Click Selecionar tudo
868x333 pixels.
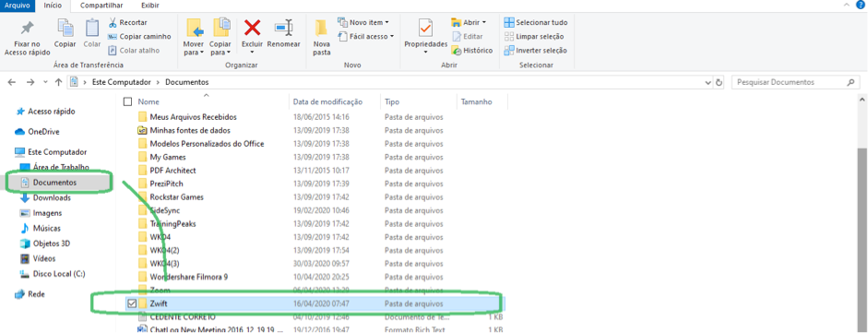tap(536, 23)
